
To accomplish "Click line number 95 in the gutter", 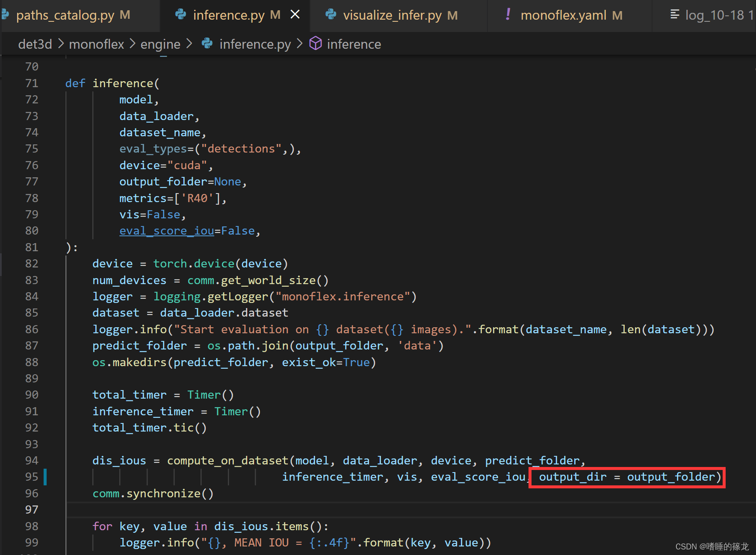I will (x=32, y=477).
